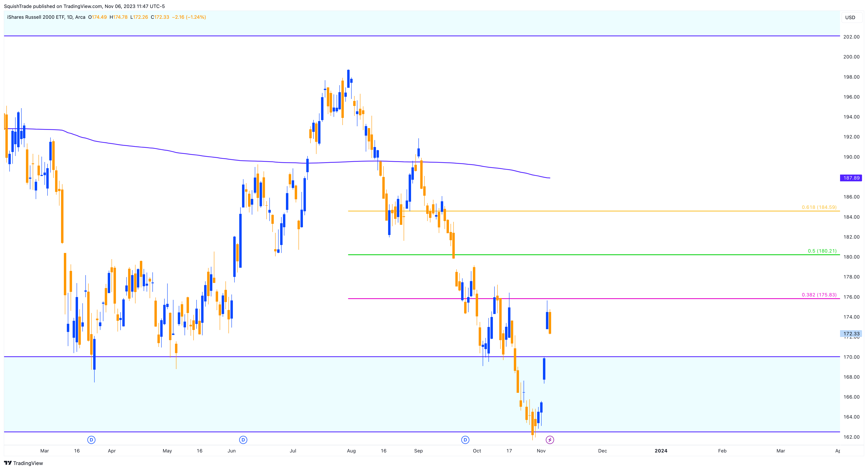Click the 2024 label on time axis
This screenshot has width=868, height=470.
coord(661,451)
